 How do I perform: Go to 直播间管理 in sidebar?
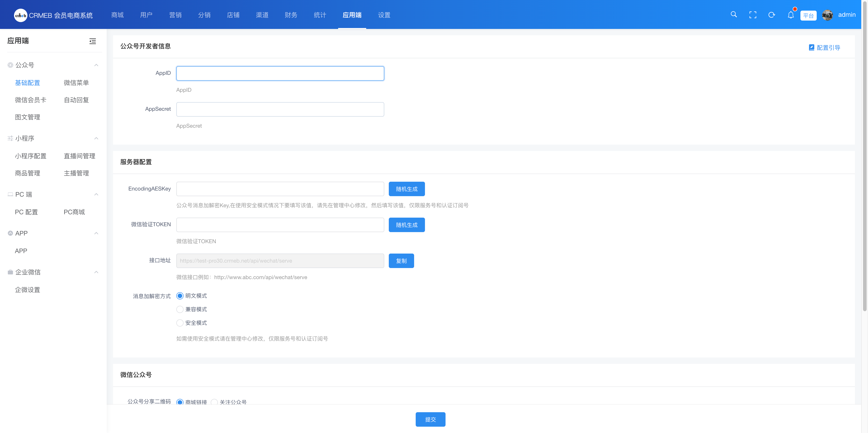coord(80,156)
